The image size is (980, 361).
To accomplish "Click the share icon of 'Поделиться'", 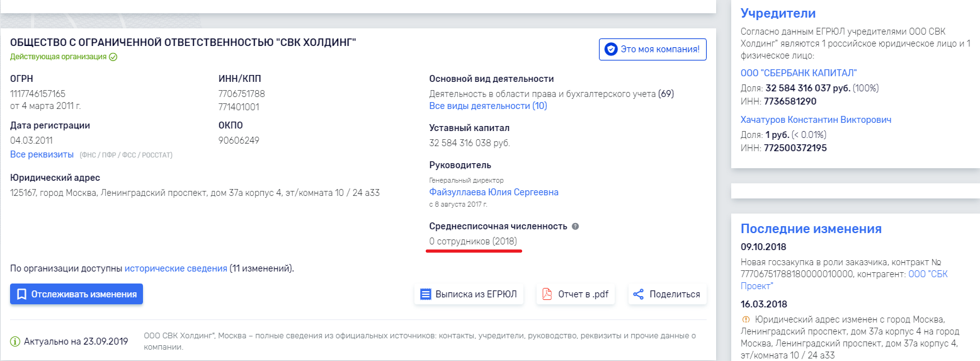I will pos(639,294).
